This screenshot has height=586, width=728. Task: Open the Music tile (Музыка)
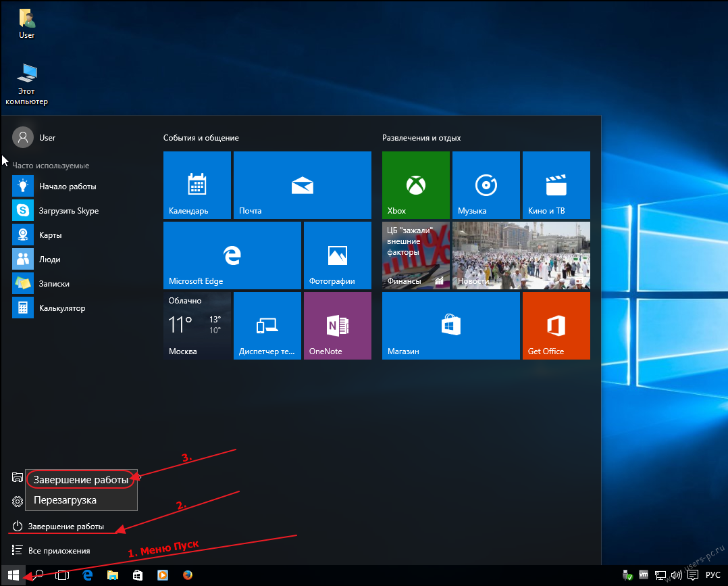[x=486, y=185]
